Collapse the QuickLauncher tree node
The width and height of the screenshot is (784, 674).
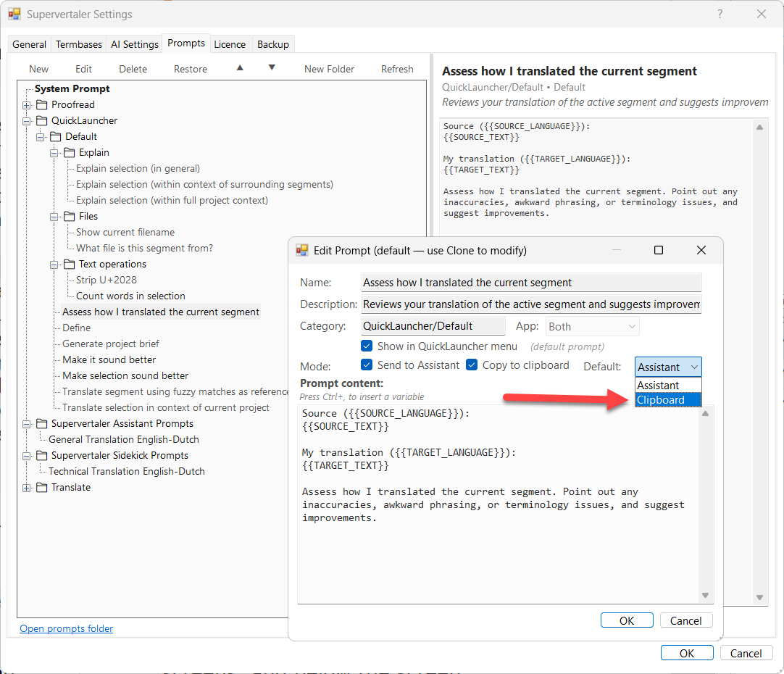[27, 121]
